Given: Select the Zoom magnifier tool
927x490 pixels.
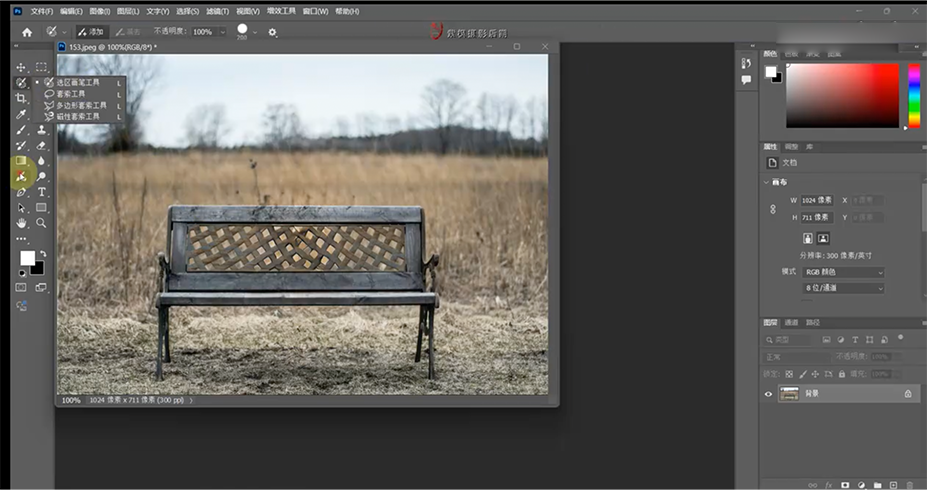Looking at the screenshot, I should tap(41, 223).
